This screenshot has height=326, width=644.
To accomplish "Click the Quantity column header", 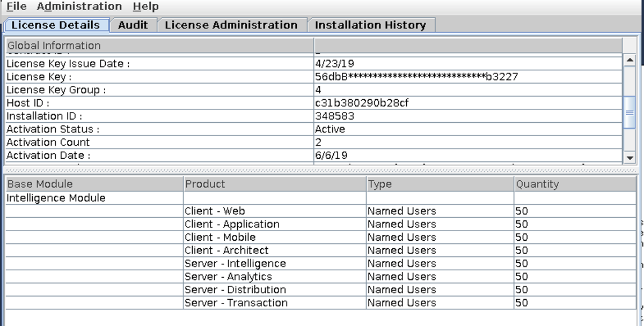I will 537,184.
